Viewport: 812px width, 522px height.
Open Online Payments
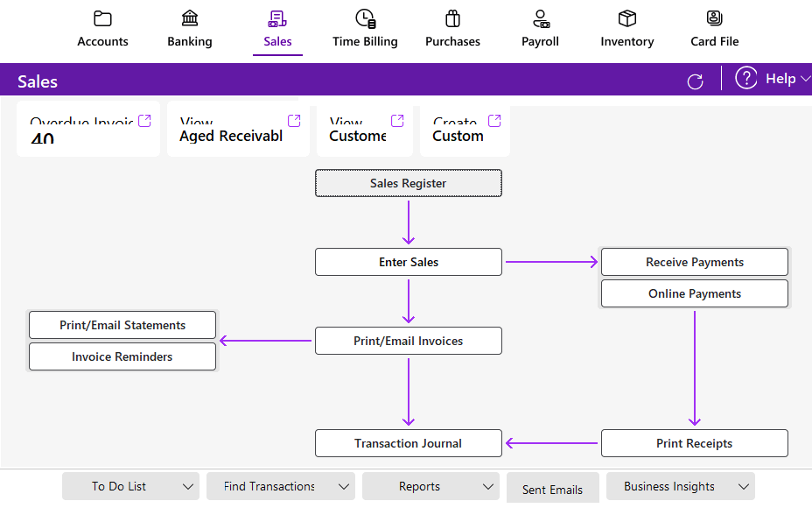coord(695,293)
